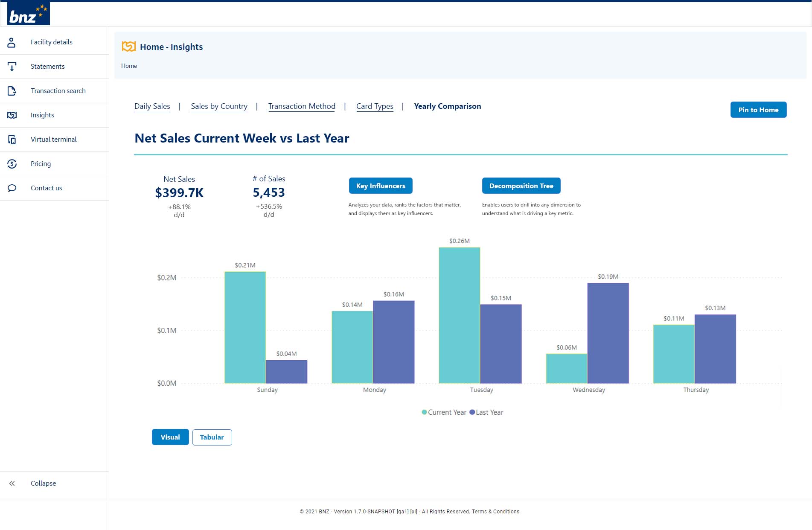Image resolution: width=812 pixels, height=530 pixels.
Task: Launch the Decomposition Tree
Action: click(521, 186)
